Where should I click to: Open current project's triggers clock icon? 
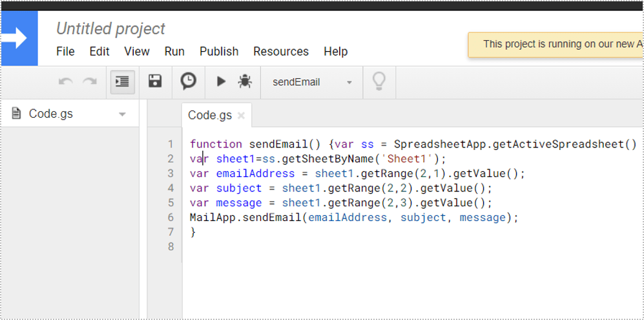click(x=188, y=81)
